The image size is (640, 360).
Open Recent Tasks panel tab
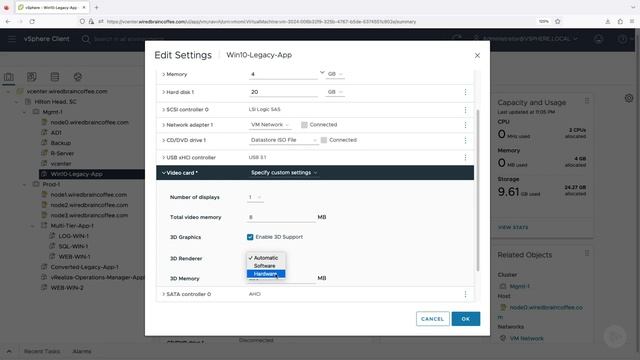pos(42,351)
